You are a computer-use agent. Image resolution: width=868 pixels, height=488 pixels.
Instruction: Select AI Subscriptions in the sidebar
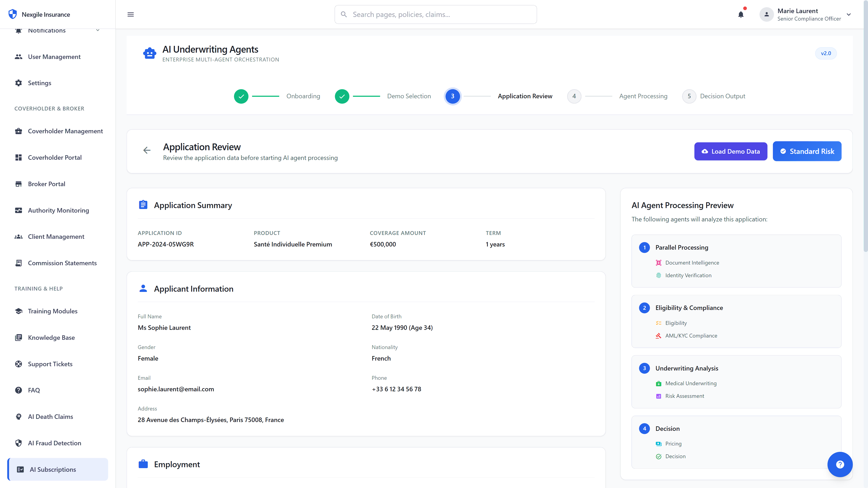tap(53, 469)
